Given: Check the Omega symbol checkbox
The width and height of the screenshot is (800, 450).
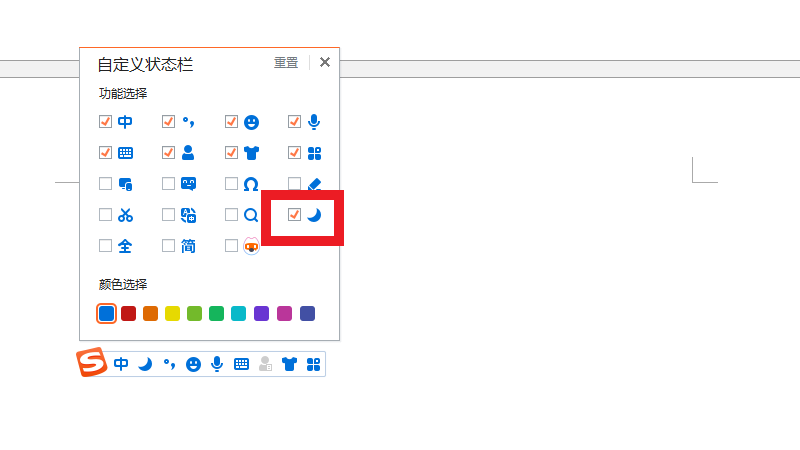Looking at the screenshot, I should (x=232, y=184).
